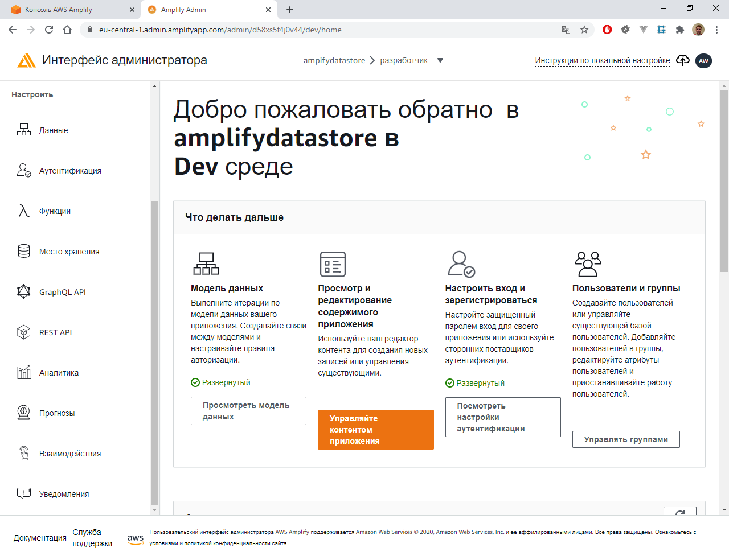729x560 pixels.
Task: Select Взаимодействия in the sidebar
Action: point(70,454)
